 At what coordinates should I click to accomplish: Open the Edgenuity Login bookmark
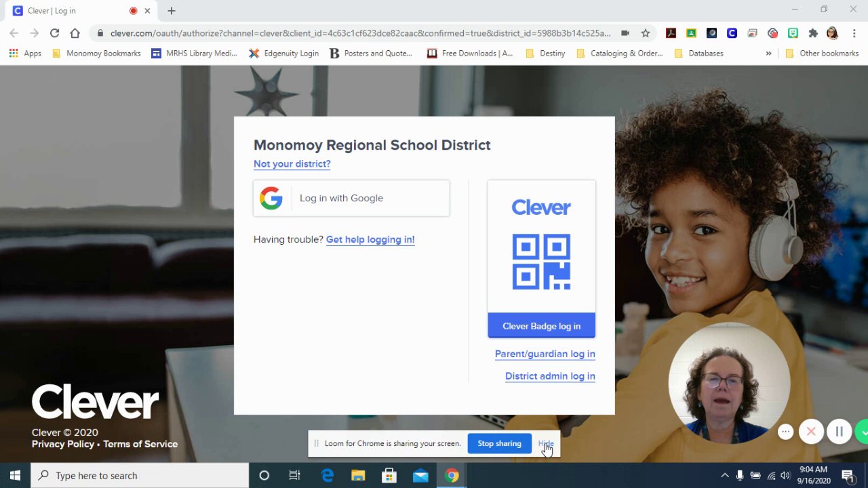tap(283, 53)
